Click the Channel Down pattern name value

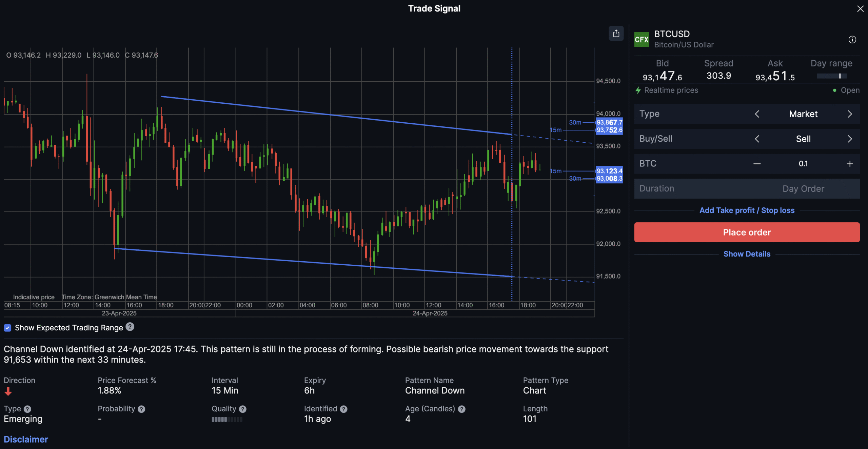point(435,391)
